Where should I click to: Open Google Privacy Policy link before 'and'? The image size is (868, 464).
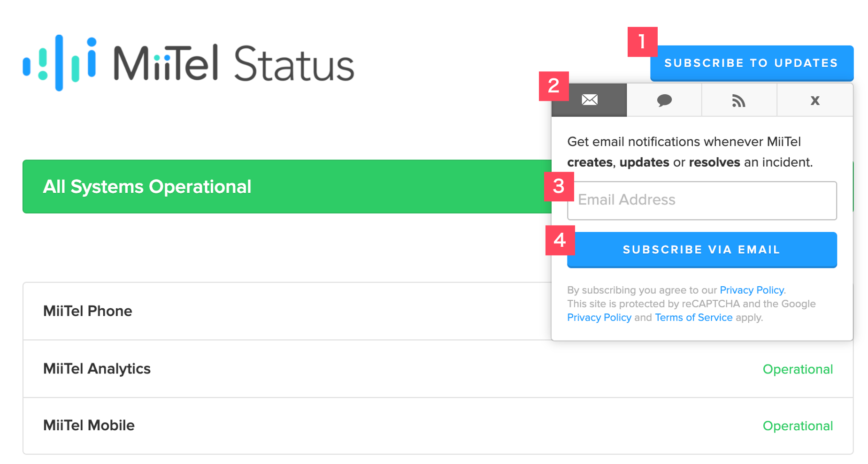[x=599, y=318]
